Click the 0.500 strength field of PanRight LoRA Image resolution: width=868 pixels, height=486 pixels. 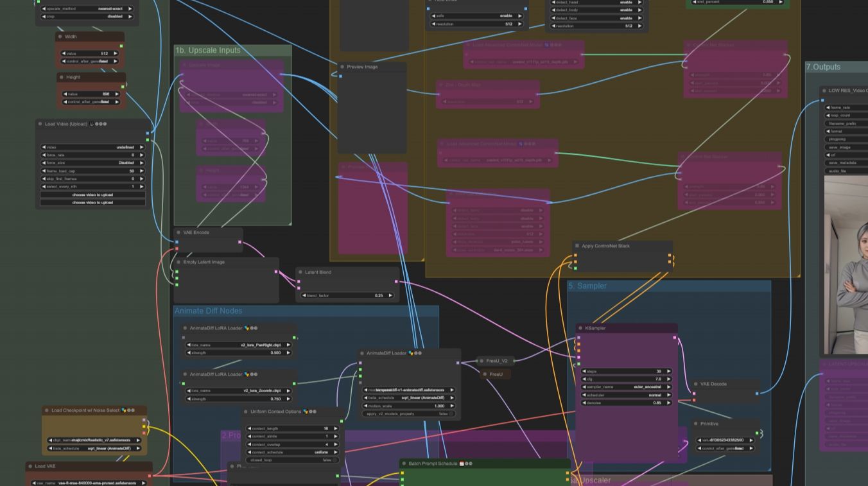239,352
